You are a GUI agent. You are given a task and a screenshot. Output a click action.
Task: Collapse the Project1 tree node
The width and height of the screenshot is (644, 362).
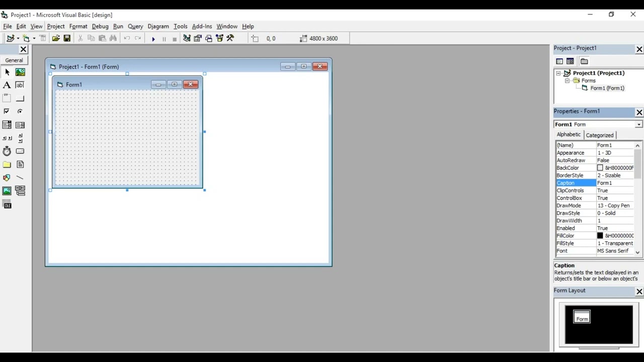click(x=558, y=73)
